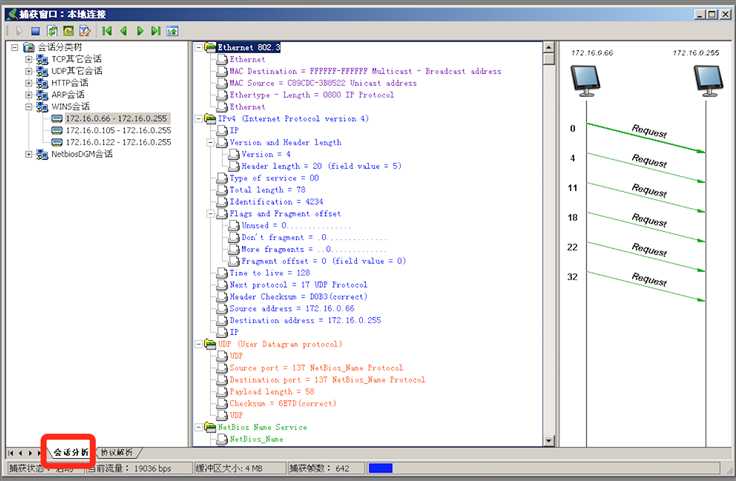Select Header Checksum = D0B3 field
The image size is (736, 481).
[x=299, y=297]
